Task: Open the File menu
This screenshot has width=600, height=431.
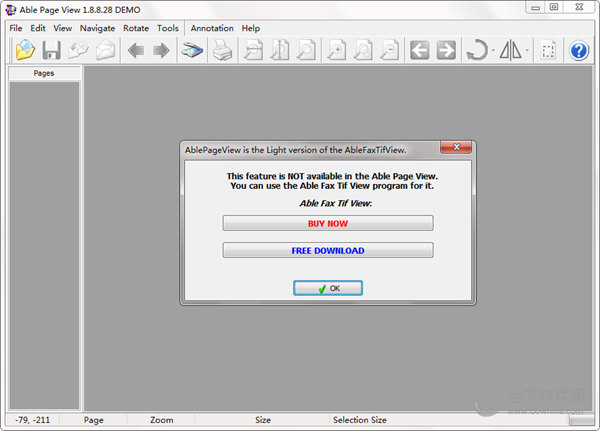Action: pos(16,28)
